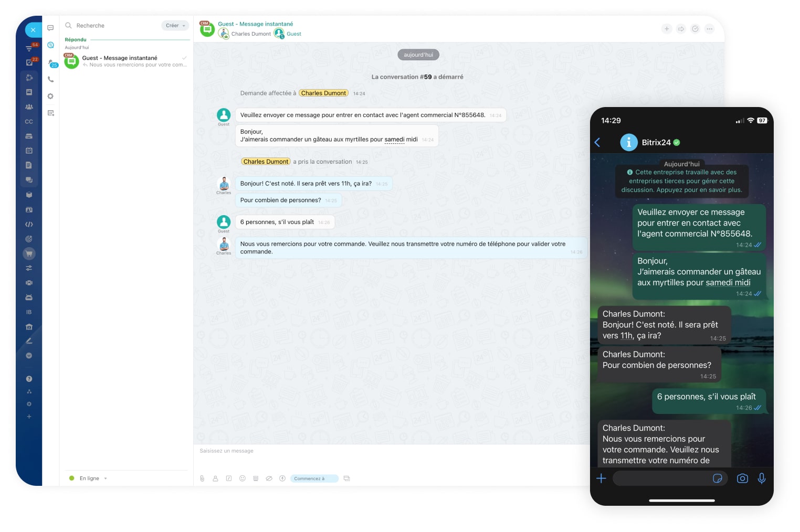Click the checkmark on Guest conversation item
This screenshot has width=800, height=532.
pos(184,58)
